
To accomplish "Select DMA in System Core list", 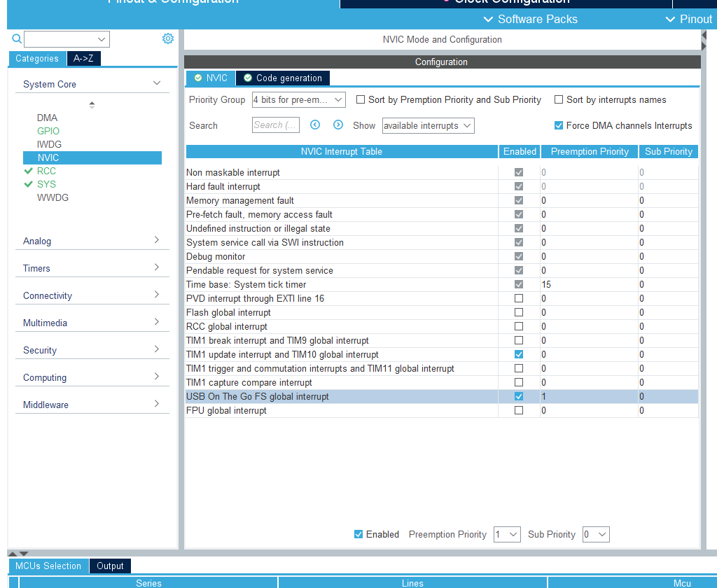I will 47,118.
